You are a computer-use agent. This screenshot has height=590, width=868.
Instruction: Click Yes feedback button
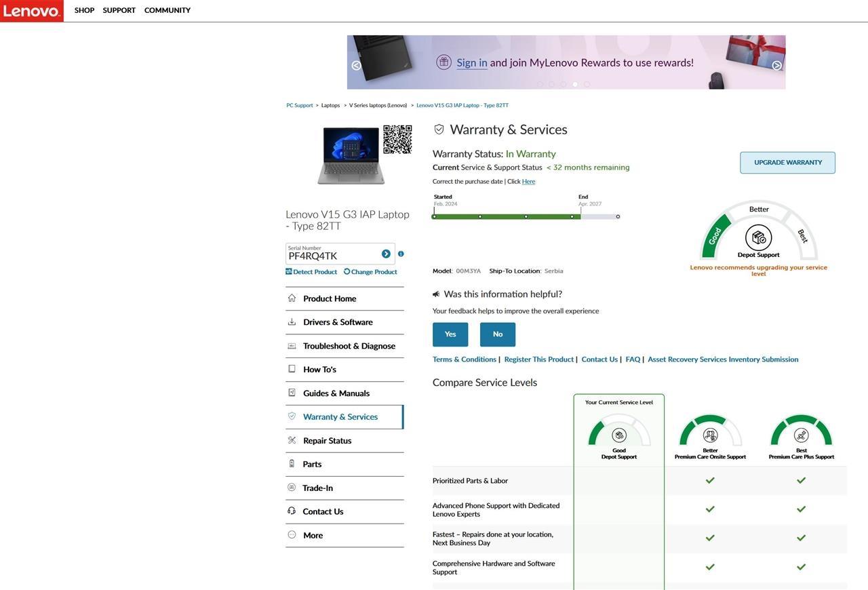pyautogui.click(x=450, y=334)
